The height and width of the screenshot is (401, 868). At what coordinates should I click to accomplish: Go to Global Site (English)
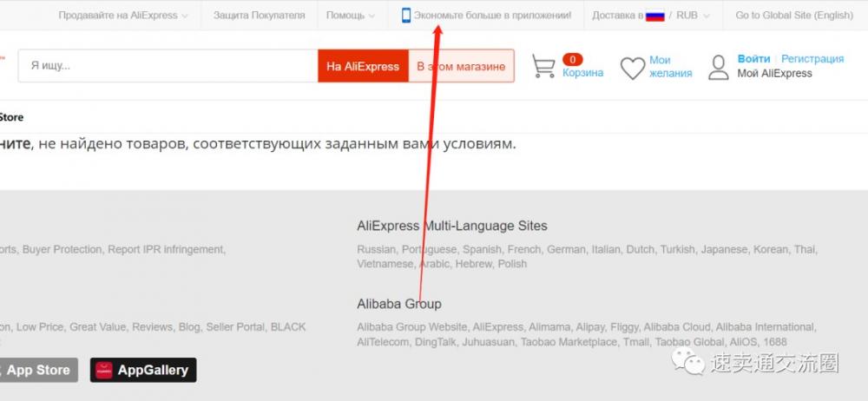click(794, 16)
